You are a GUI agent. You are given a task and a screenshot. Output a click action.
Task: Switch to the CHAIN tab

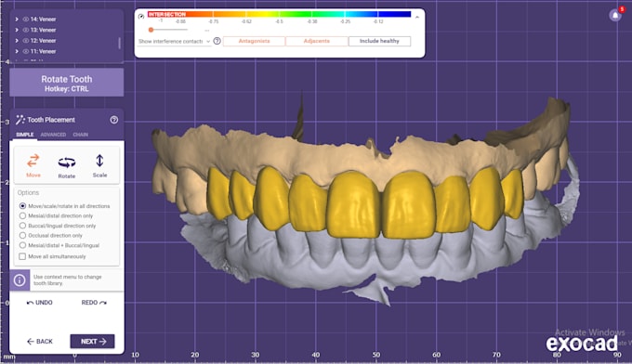pyautogui.click(x=81, y=135)
